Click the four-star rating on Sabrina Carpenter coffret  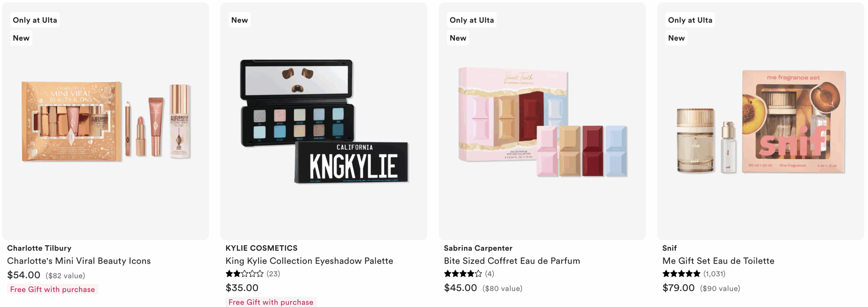tap(463, 274)
